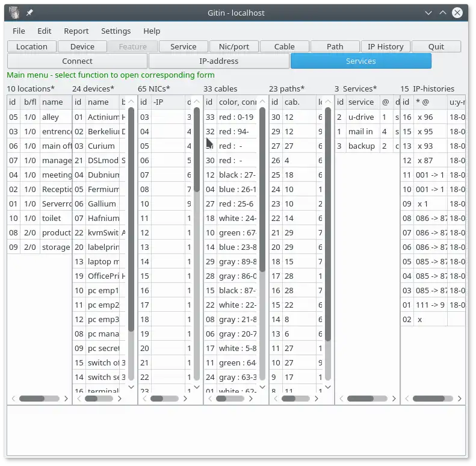Open the Service form button

pyautogui.click(x=184, y=46)
